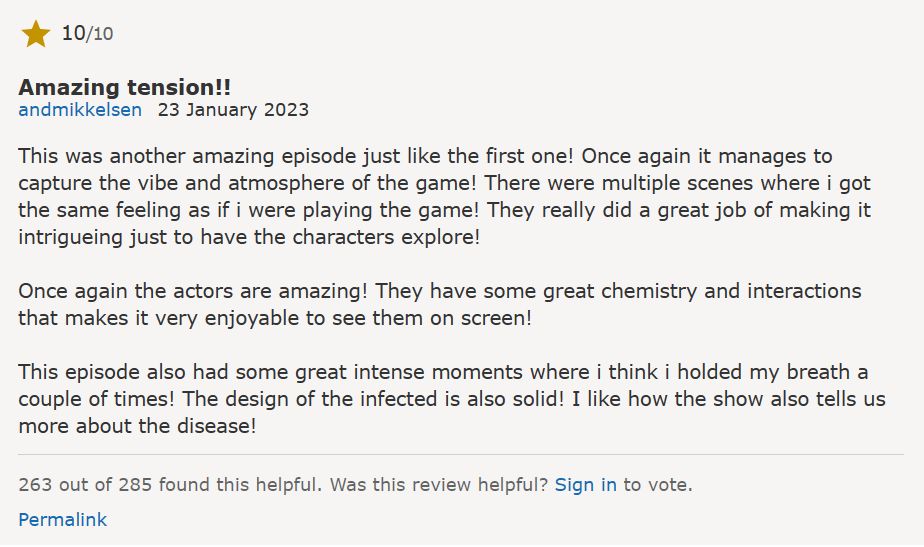924x547 pixels.
Task: Click the "to vote." text after Sign in
Action: click(658, 485)
